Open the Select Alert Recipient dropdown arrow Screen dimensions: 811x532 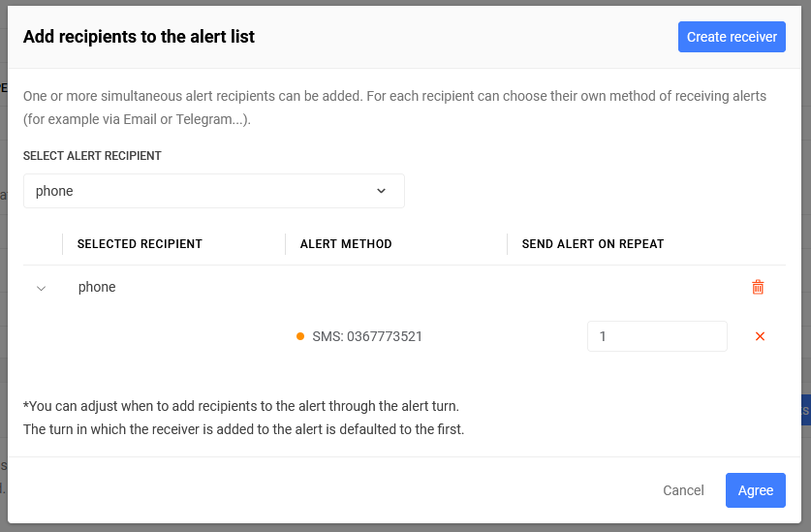click(381, 191)
